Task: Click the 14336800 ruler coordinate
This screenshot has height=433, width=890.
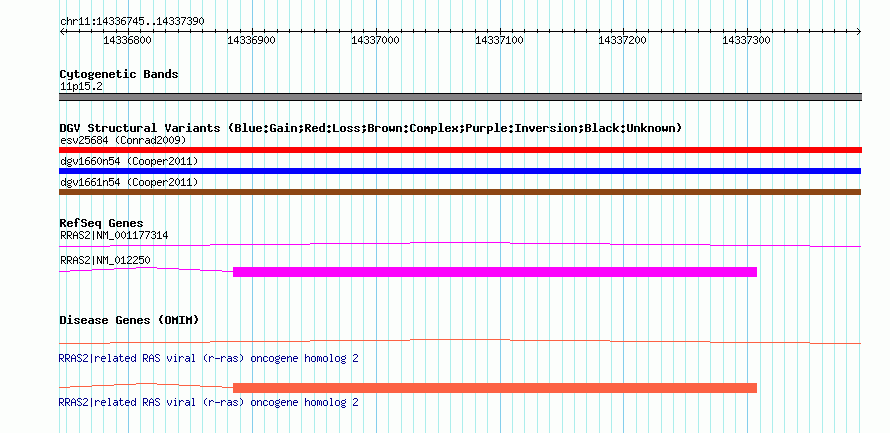Action: pyautogui.click(x=127, y=41)
